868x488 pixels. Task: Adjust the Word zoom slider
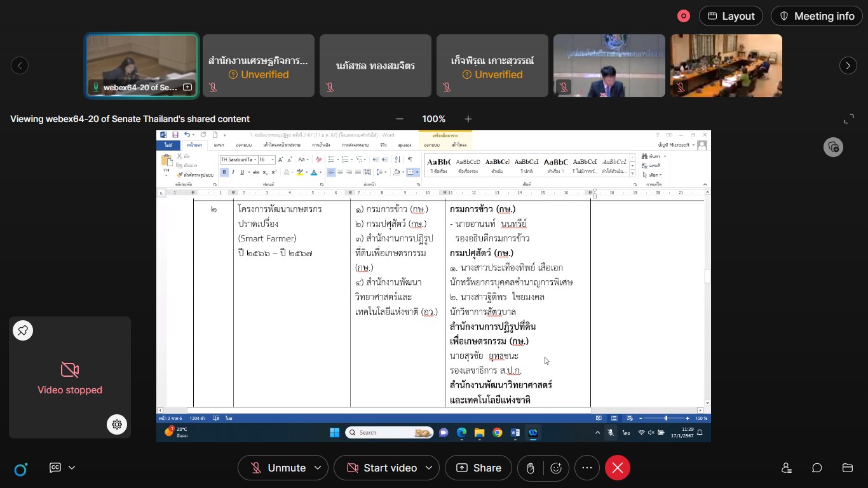(665, 418)
